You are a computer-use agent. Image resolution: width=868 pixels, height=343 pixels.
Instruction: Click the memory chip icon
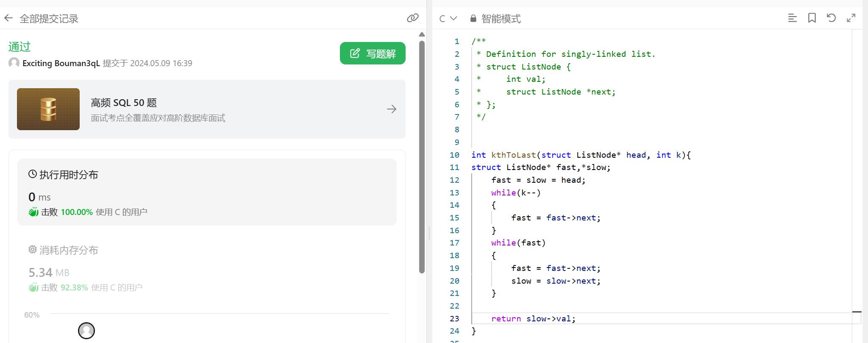pos(33,249)
